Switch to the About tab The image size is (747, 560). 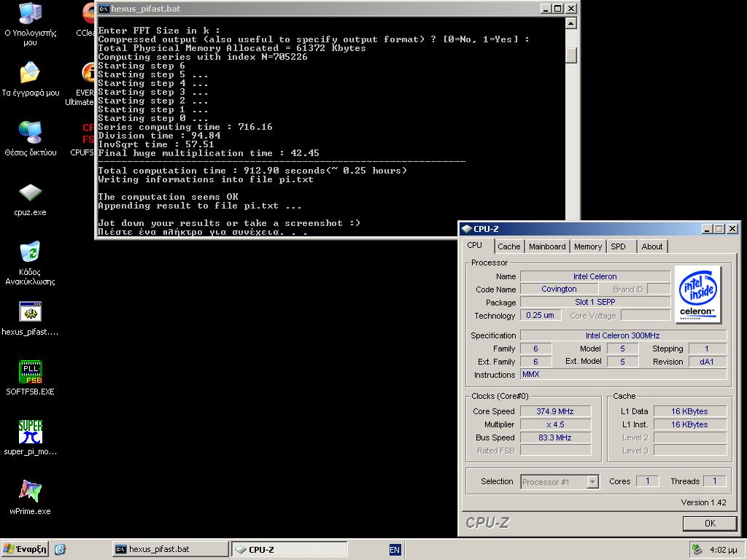click(x=651, y=246)
